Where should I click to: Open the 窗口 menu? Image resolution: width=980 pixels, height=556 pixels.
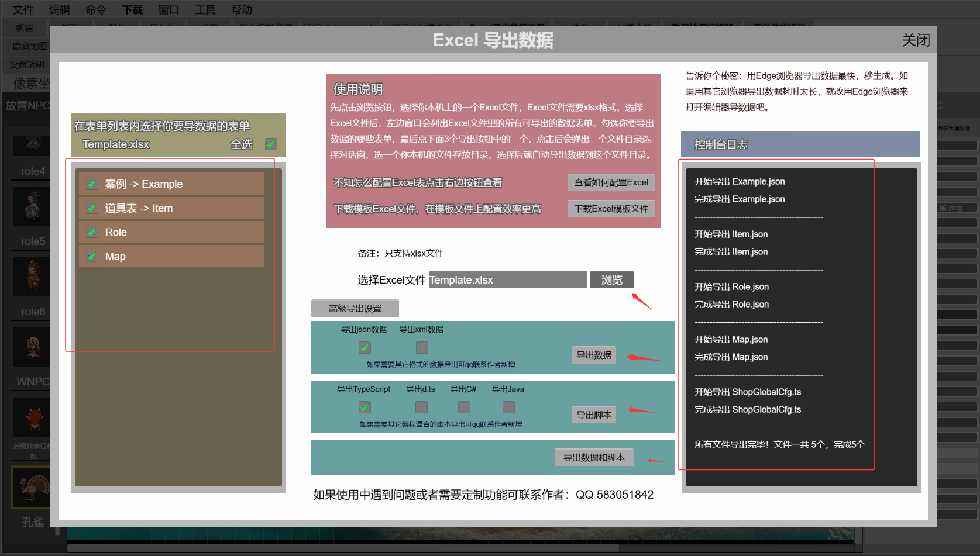pos(169,9)
